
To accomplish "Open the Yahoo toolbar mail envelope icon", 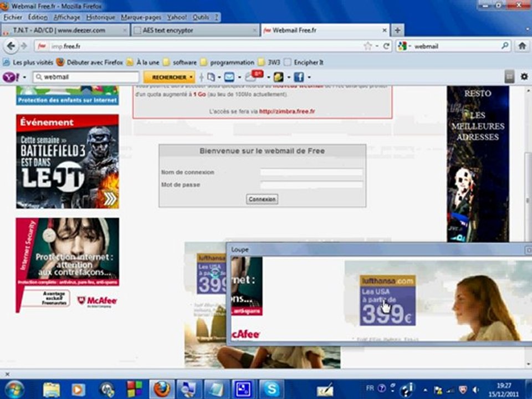I will tap(229, 77).
